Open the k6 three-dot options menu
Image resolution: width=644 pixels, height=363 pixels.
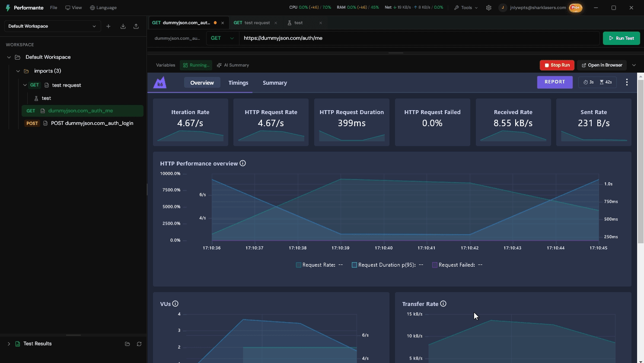[x=627, y=82]
